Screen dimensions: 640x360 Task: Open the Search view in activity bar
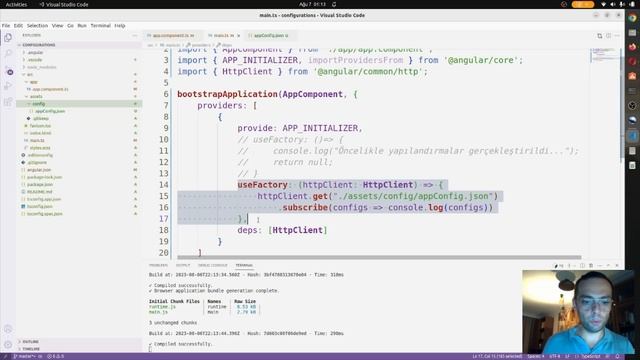(8, 53)
